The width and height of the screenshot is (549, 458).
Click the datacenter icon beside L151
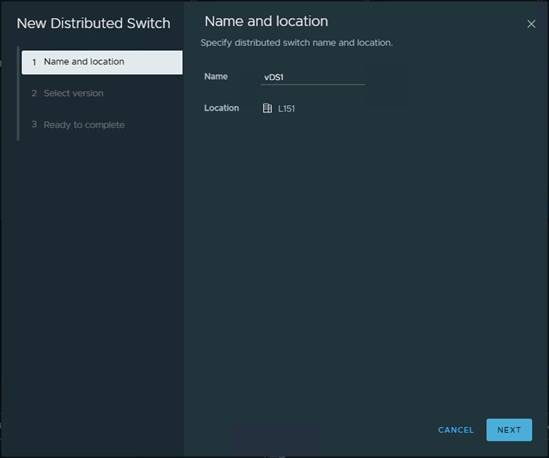(x=267, y=108)
